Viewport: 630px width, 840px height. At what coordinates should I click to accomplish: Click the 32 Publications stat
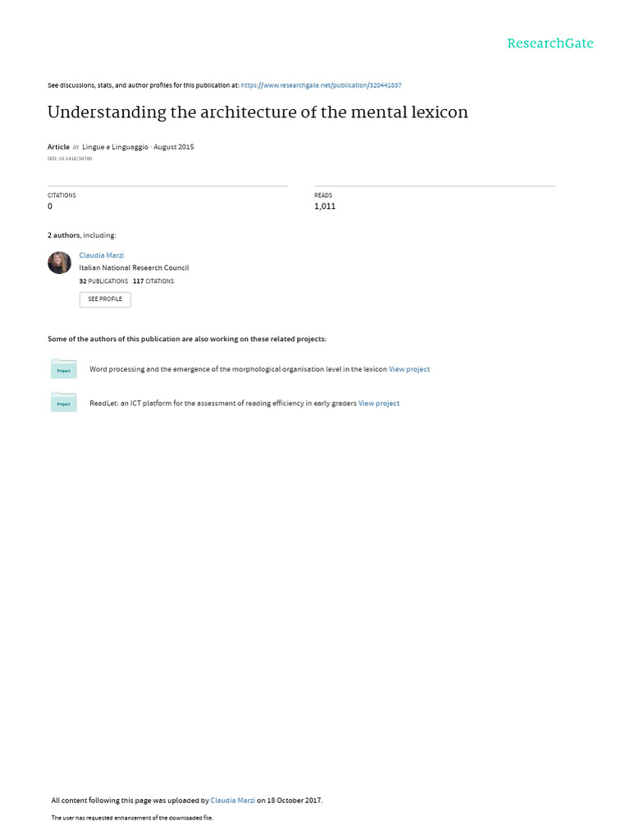point(103,281)
